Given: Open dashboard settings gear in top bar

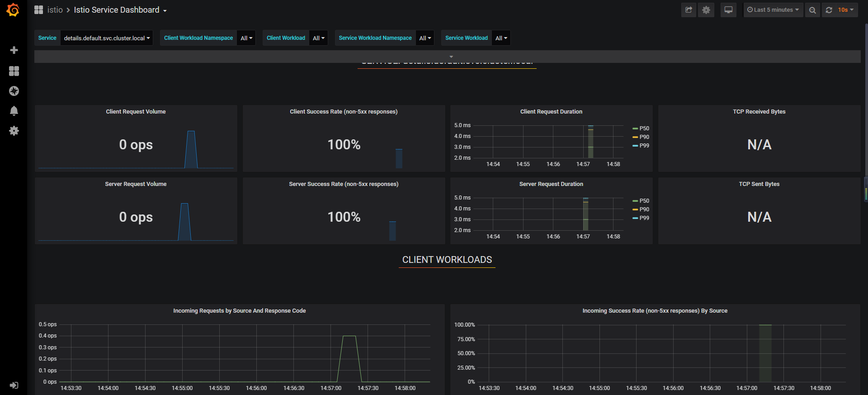Looking at the screenshot, I should coord(706,10).
